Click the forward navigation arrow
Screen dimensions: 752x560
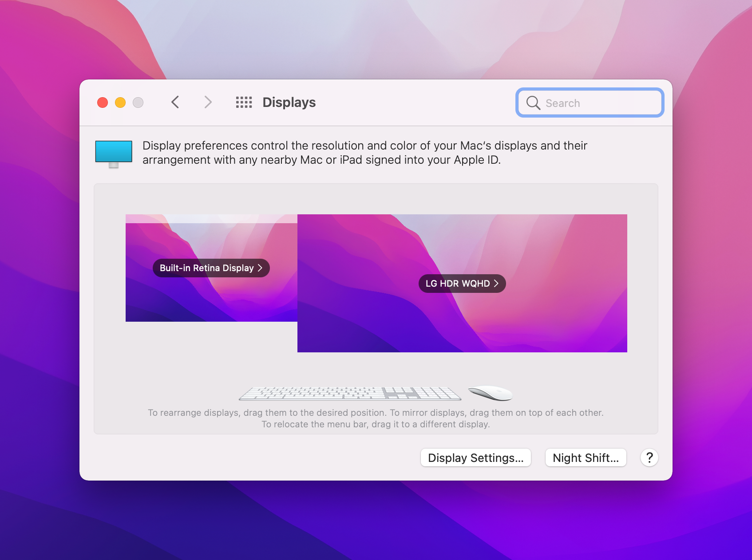pyautogui.click(x=208, y=102)
